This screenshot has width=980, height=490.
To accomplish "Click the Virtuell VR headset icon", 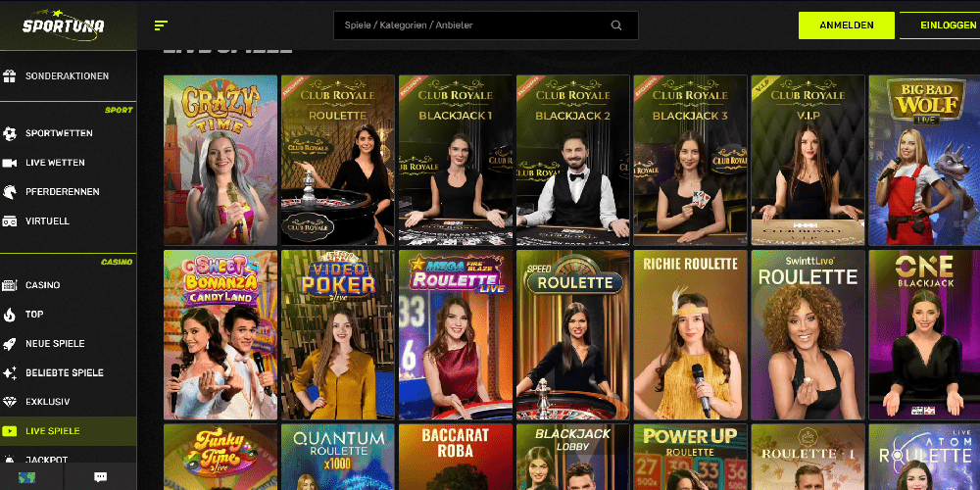I will pyautogui.click(x=10, y=221).
